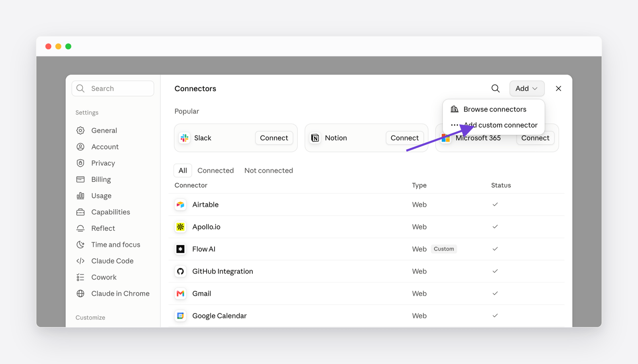This screenshot has width=638, height=364.
Task: Select the Google Calendar connector name
Action: pos(219,316)
